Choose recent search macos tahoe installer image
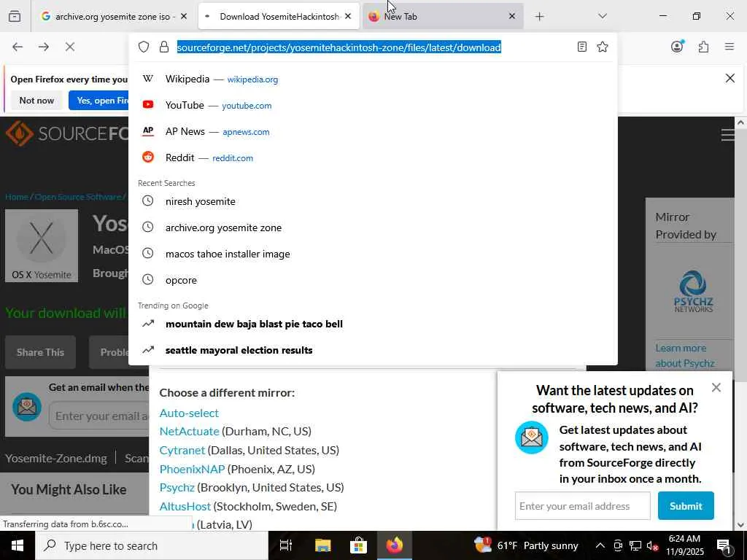This screenshot has height=560, width=747. 373,254
